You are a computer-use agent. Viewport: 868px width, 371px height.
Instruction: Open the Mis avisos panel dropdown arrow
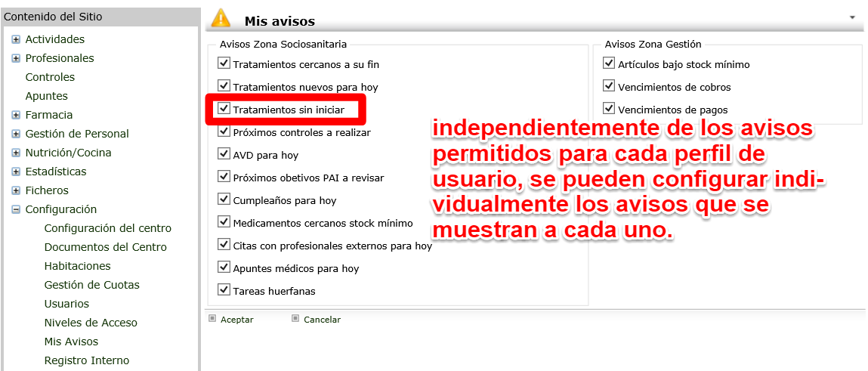(853, 17)
